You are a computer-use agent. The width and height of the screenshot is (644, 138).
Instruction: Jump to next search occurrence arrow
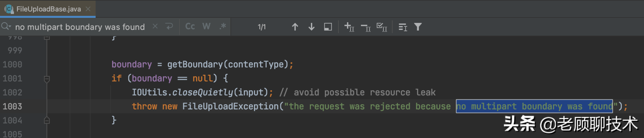click(311, 27)
